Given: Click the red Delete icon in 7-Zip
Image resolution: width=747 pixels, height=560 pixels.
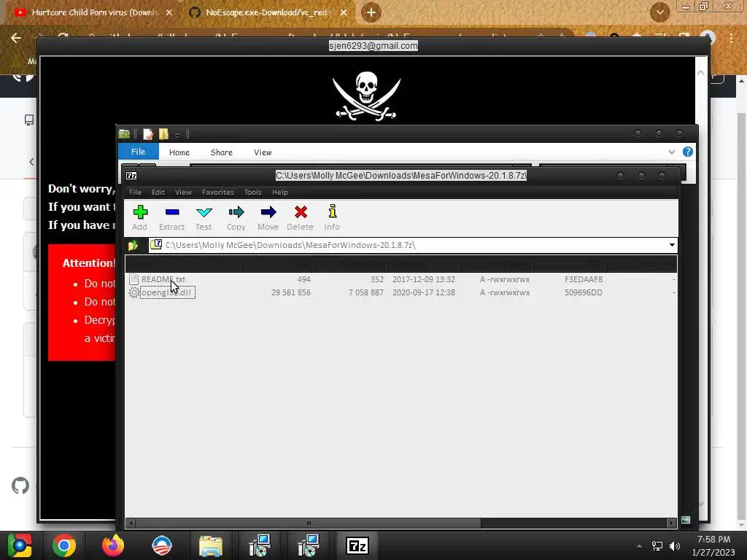Looking at the screenshot, I should coord(300,217).
